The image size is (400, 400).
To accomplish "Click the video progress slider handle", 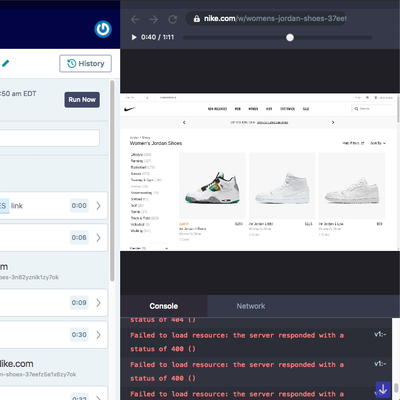I will [x=290, y=38].
